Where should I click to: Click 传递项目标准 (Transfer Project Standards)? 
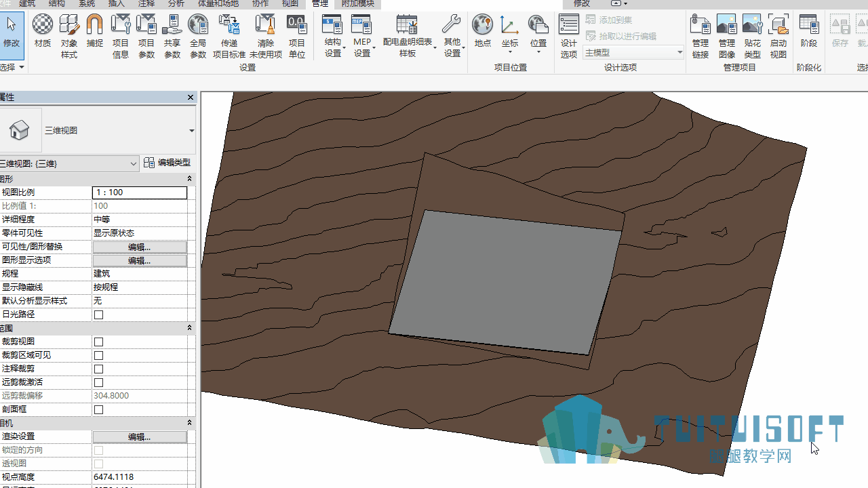229,37
